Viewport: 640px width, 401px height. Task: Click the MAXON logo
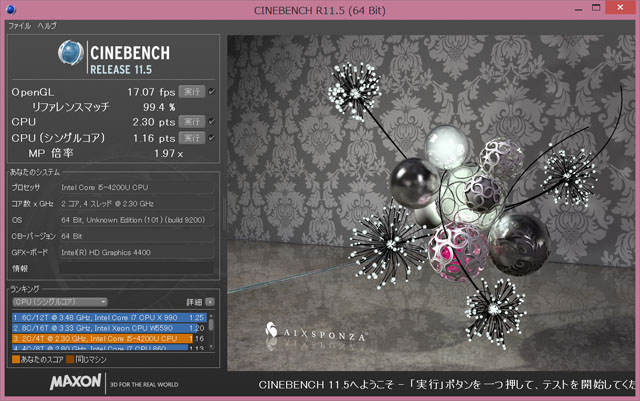[x=76, y=382]
